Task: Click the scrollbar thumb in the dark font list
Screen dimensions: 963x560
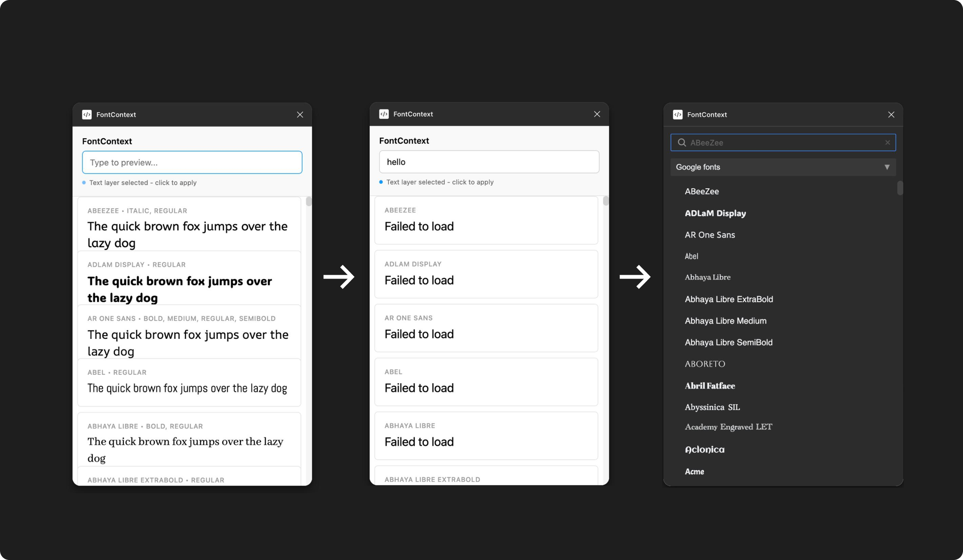Action: pyautogui.click(x=900, y=188)
